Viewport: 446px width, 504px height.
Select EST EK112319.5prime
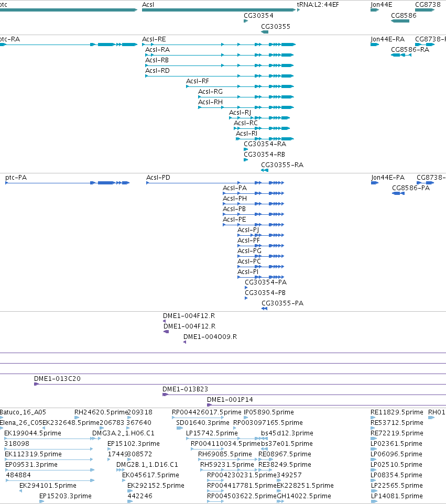(x=33, y=454)
